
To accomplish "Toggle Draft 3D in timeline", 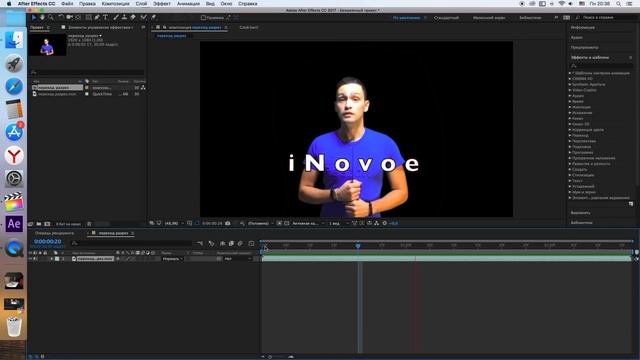I will coord(211,243).
